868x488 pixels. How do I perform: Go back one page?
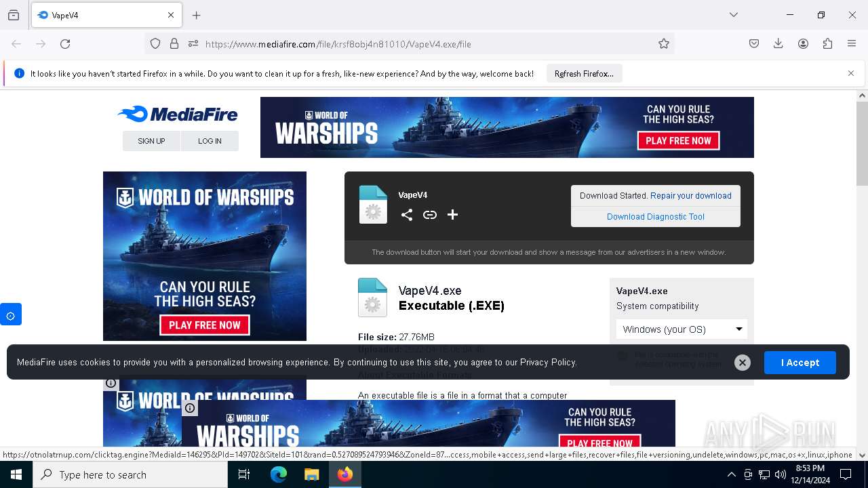click(16, 44)
